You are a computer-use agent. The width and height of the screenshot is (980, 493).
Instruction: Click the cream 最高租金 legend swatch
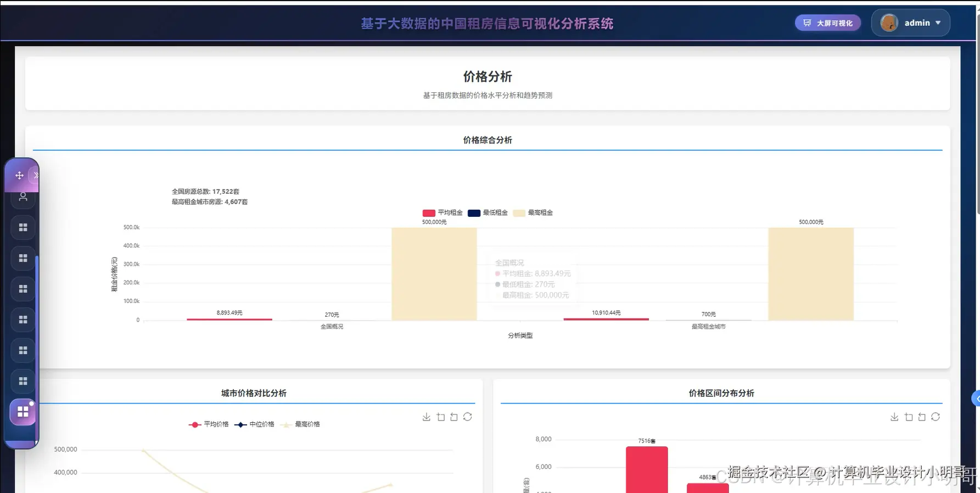519,213
